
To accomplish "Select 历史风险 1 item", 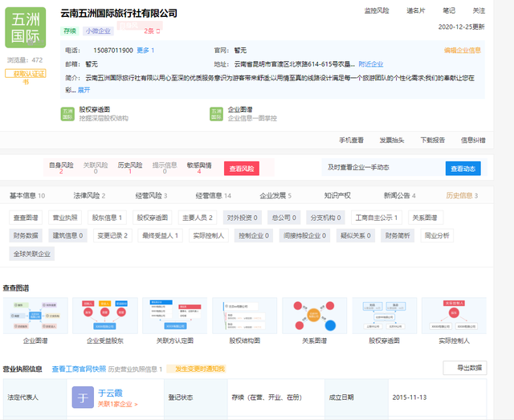I will pos(130,168).
